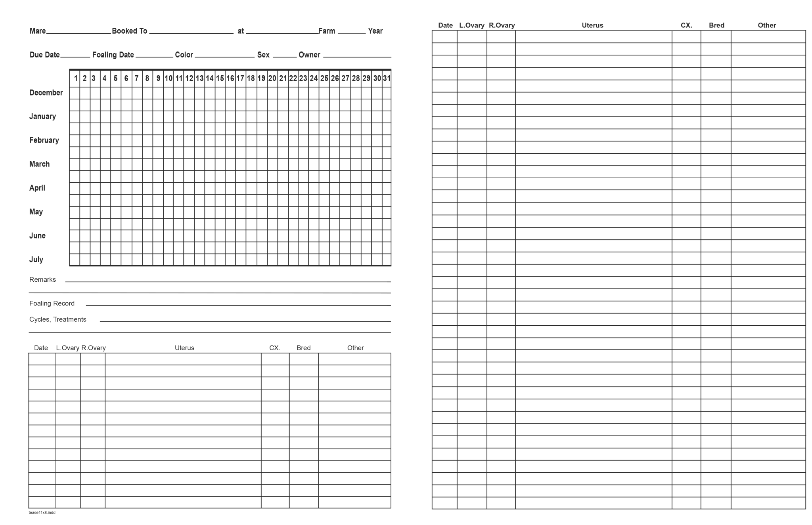Select the December row label
812x525 pixels.
coord(46,93)
